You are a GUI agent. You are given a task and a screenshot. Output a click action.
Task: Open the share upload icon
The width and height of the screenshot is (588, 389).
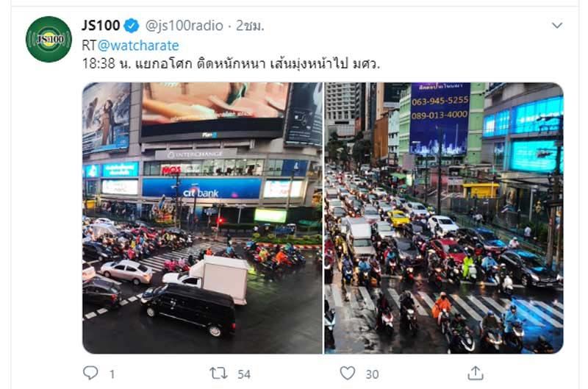click(x=476, y=373)
